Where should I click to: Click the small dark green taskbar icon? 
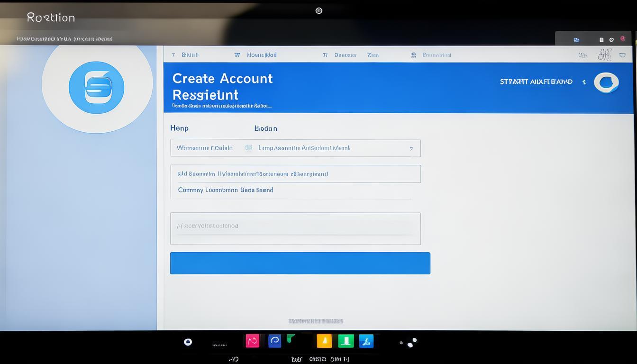[x=291, y=338]
